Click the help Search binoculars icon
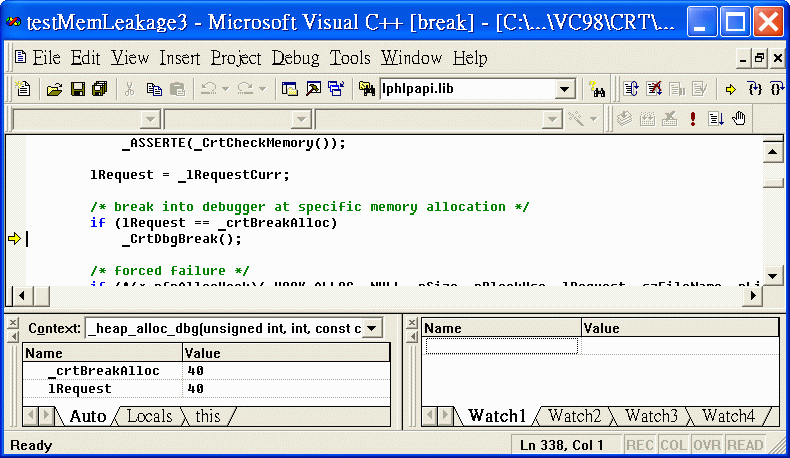The width and height of the screenshot is (790, 458). pyautogui.click(x=597, y=90)
